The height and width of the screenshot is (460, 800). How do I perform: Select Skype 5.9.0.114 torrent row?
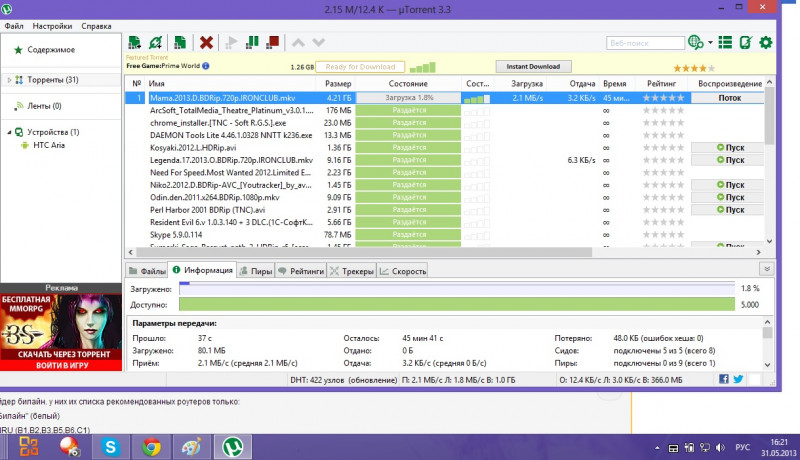(444, 235)
